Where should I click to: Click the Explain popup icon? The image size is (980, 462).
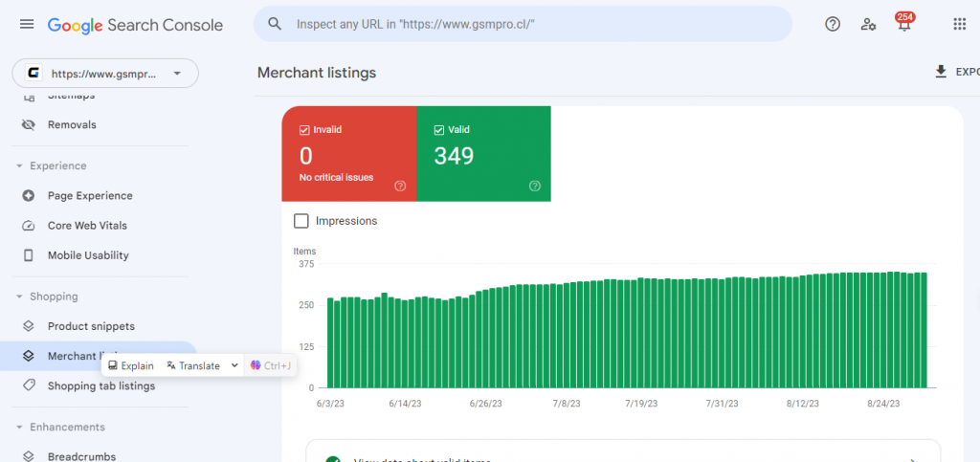coord(113,365)
